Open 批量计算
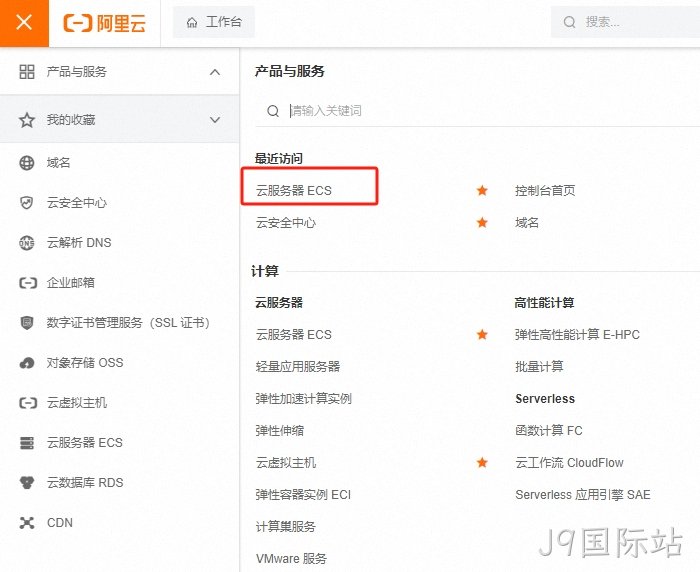 pos(539,367)
